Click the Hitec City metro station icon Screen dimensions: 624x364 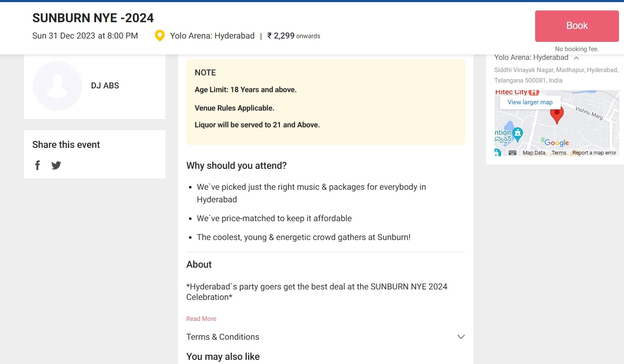pos(533,92)
